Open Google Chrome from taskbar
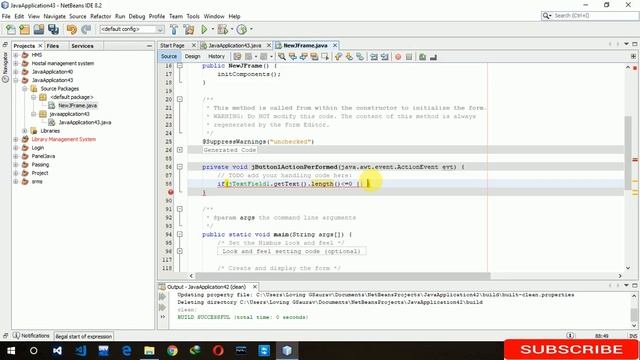 point(172,351)
